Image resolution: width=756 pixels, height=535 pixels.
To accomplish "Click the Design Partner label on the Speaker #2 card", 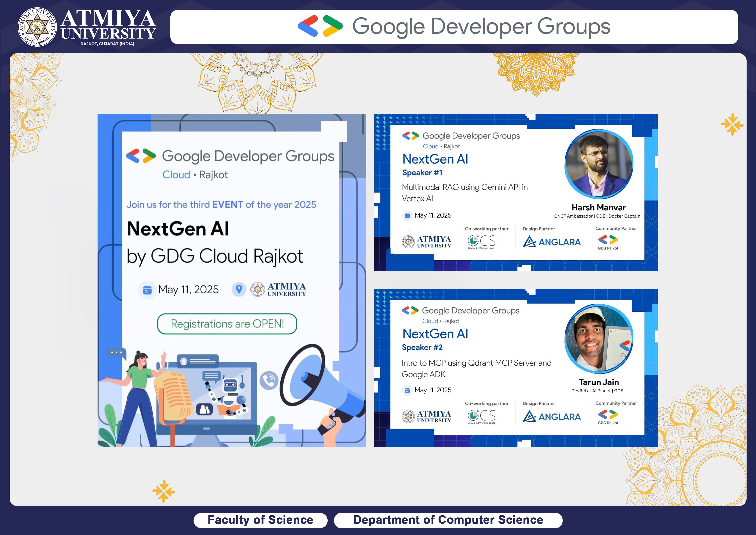I will [x=539, y=403].
